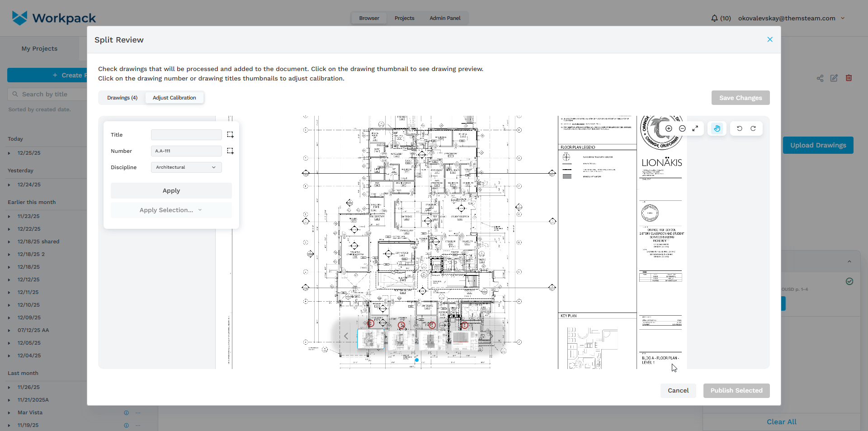The width and height of the screenshot is (868, 431).
Task: Rotate the drawing clockwise
Action: pos(753,128)
